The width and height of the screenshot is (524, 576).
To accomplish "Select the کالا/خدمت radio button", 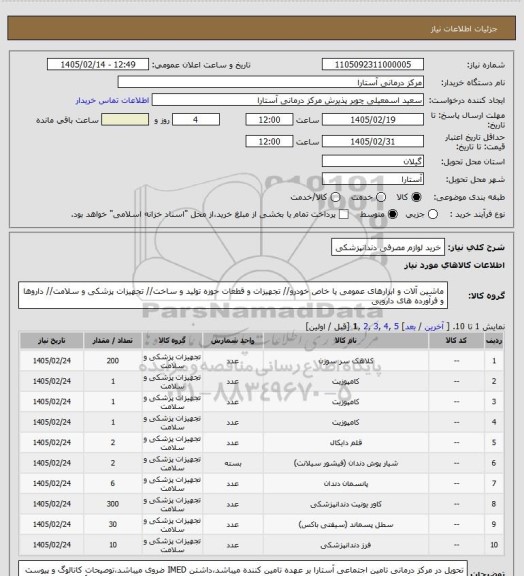I will coord(335,197).
